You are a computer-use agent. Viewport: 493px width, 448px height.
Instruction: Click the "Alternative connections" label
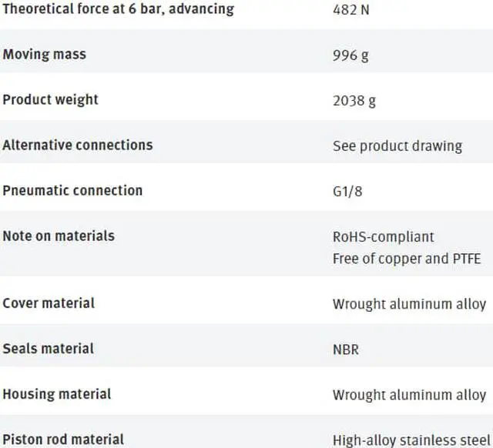(x=77, y=145)
